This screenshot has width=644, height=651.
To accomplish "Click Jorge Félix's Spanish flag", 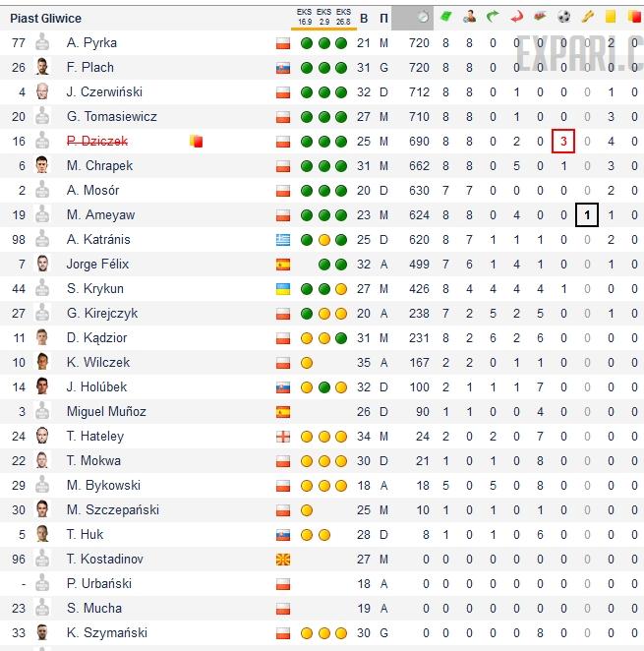I will (x=283, y=265).
